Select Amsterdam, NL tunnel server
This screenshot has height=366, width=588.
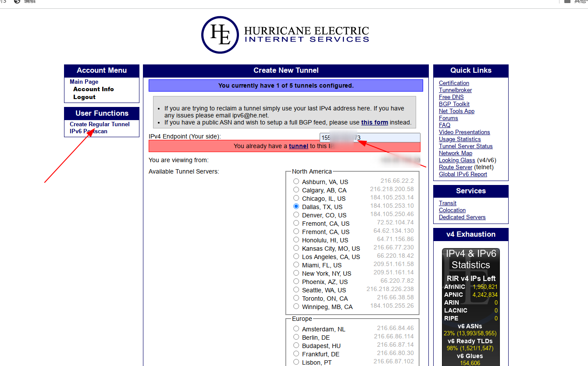click(x=296, y=329)
